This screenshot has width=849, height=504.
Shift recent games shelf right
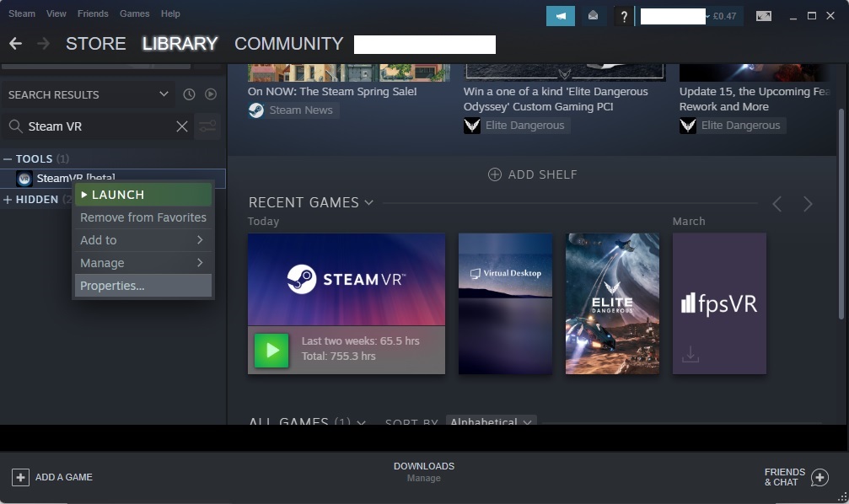(808, 204)
